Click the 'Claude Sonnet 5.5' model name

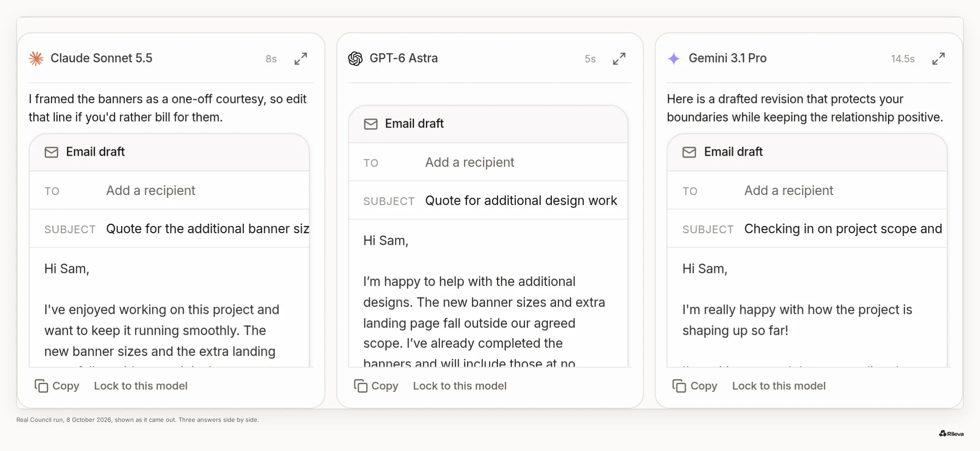pyautogui.click(x=102, y=58)
